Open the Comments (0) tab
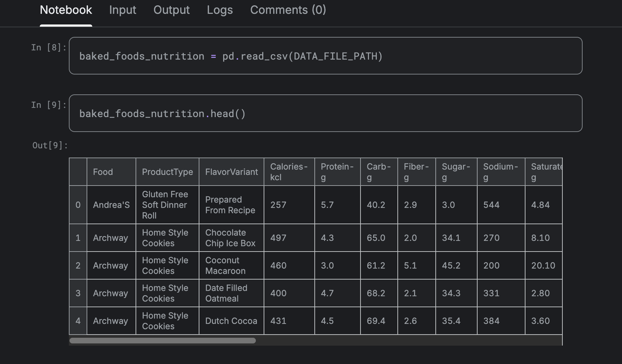 pos(288,10)
